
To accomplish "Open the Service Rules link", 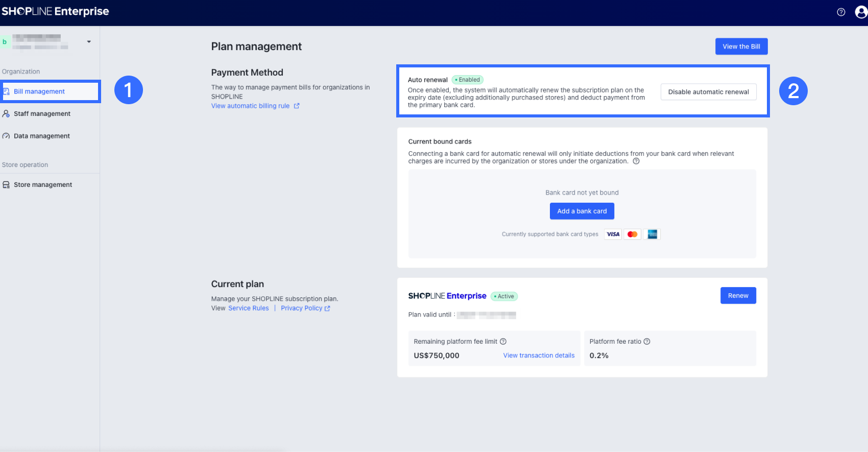I will [x=249, y=308].
